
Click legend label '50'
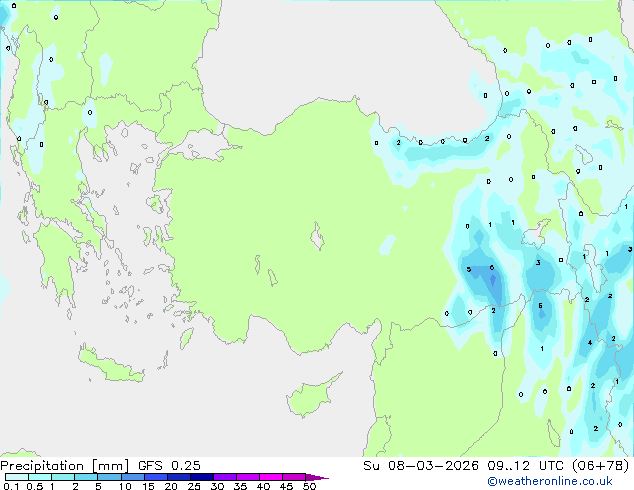309,486
